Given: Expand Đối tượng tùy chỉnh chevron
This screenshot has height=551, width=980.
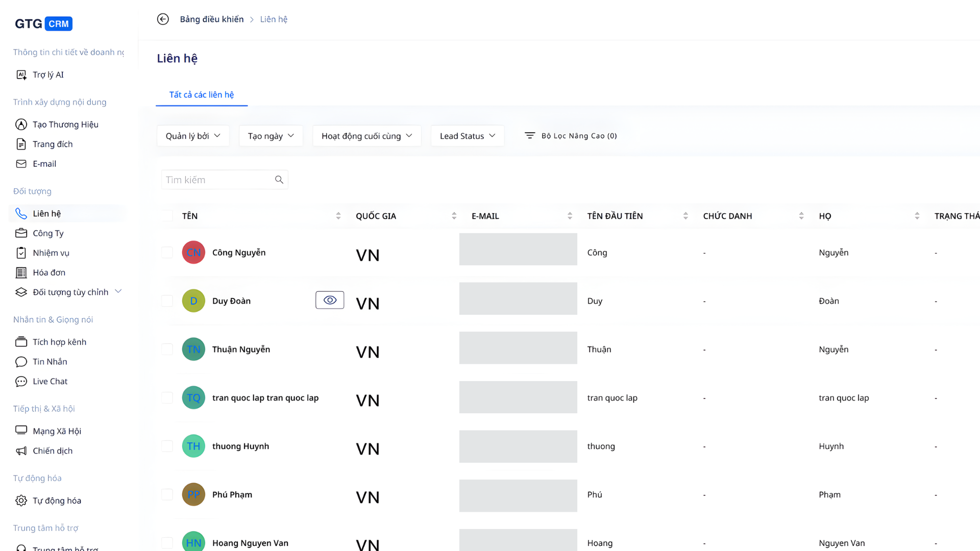Looking at the screenshot, I should (x=118, y=291).
